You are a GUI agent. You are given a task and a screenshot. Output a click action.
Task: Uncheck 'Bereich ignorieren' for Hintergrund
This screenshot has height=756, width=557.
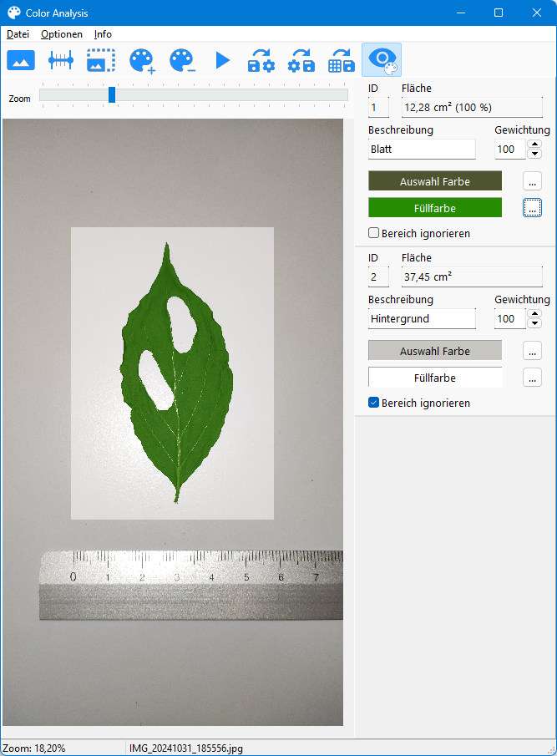374,403
